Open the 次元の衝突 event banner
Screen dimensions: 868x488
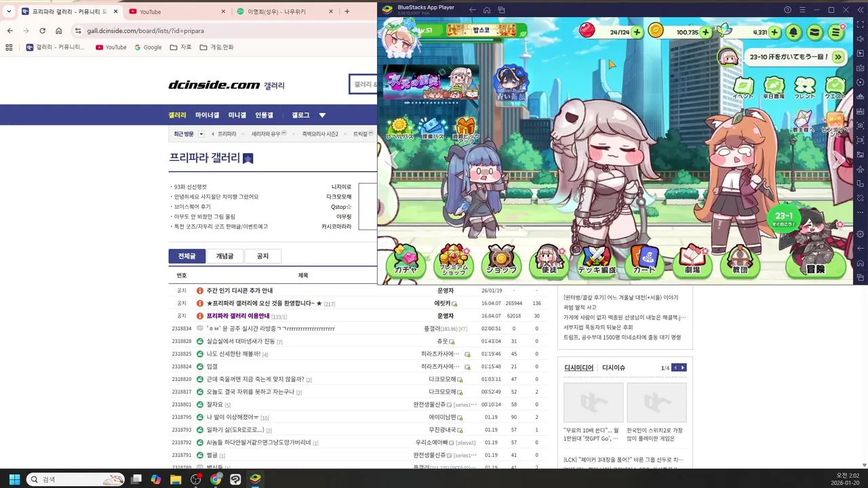pyautogui.click(x=431, y=83)
